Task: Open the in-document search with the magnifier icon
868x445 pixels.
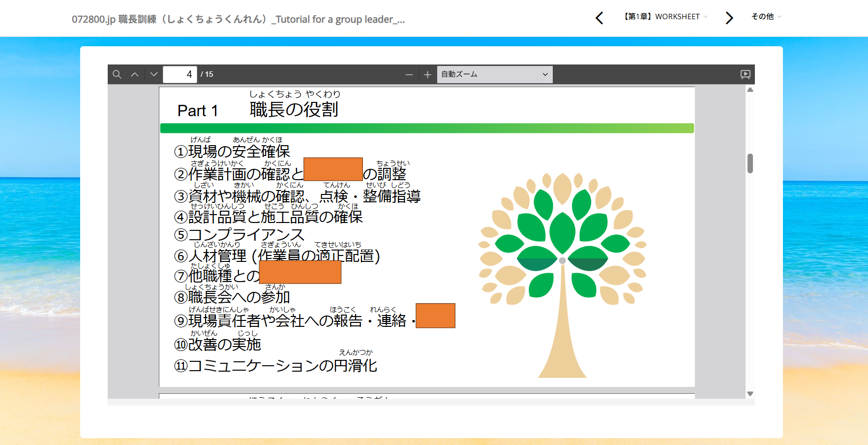Action: tap(117, 74)
